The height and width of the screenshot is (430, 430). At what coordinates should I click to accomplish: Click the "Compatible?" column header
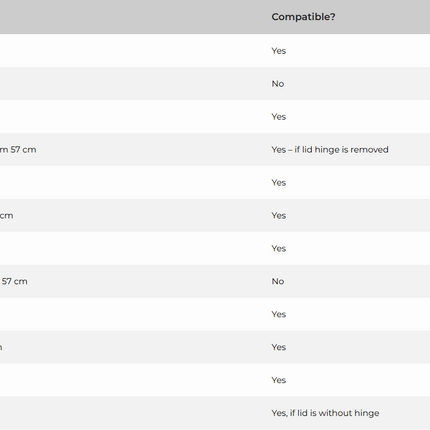coord(303,17)
